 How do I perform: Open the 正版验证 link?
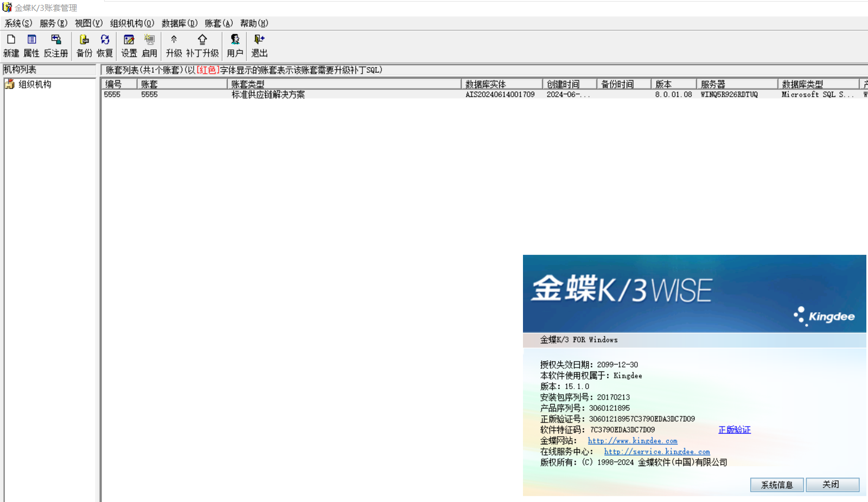735,430
